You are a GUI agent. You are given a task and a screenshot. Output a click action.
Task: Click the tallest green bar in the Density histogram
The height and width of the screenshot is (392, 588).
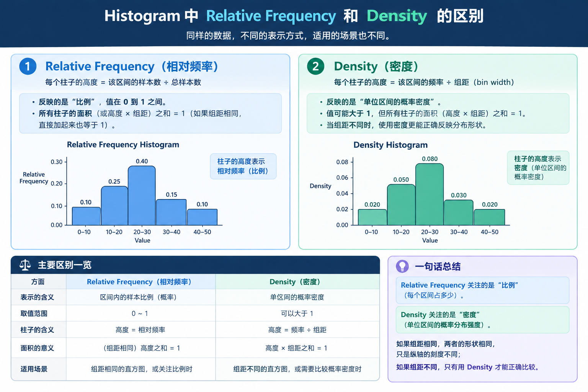tap(430, 194)
